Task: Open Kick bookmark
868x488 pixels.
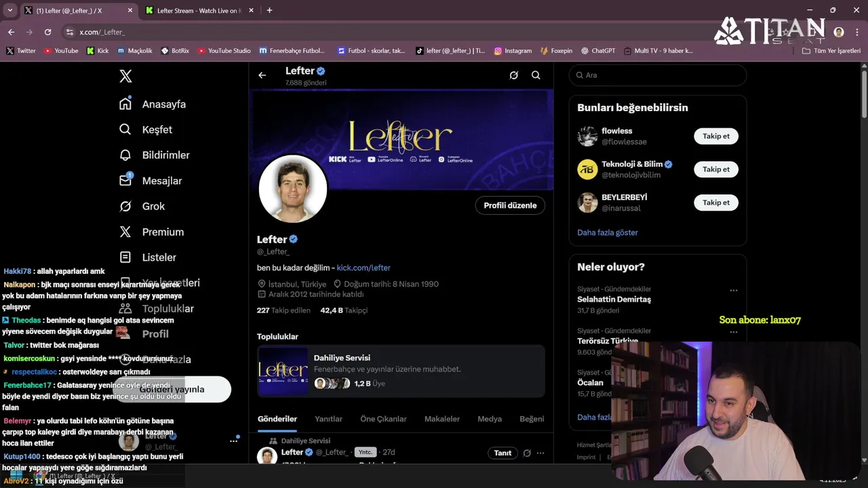Action: 98,51
